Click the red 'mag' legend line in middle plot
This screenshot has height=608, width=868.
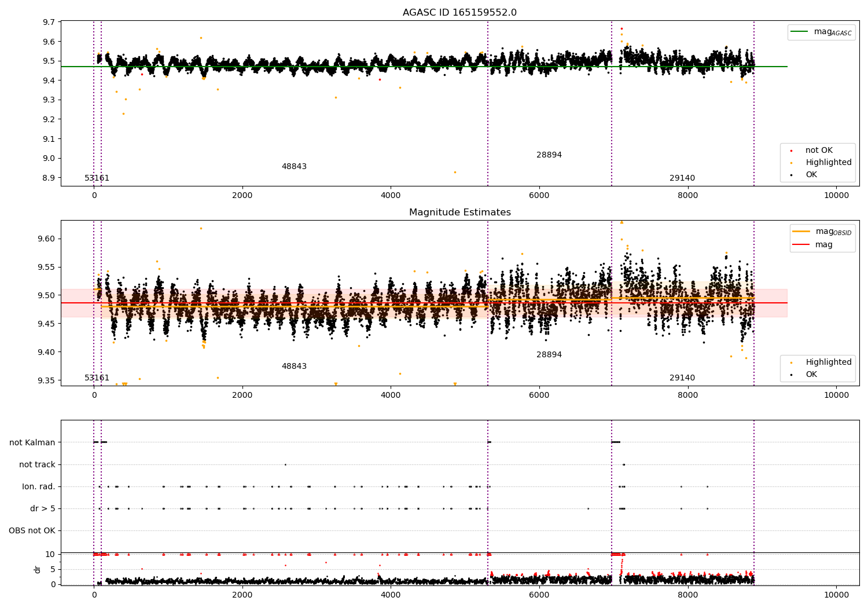click(x=801, y=245)
